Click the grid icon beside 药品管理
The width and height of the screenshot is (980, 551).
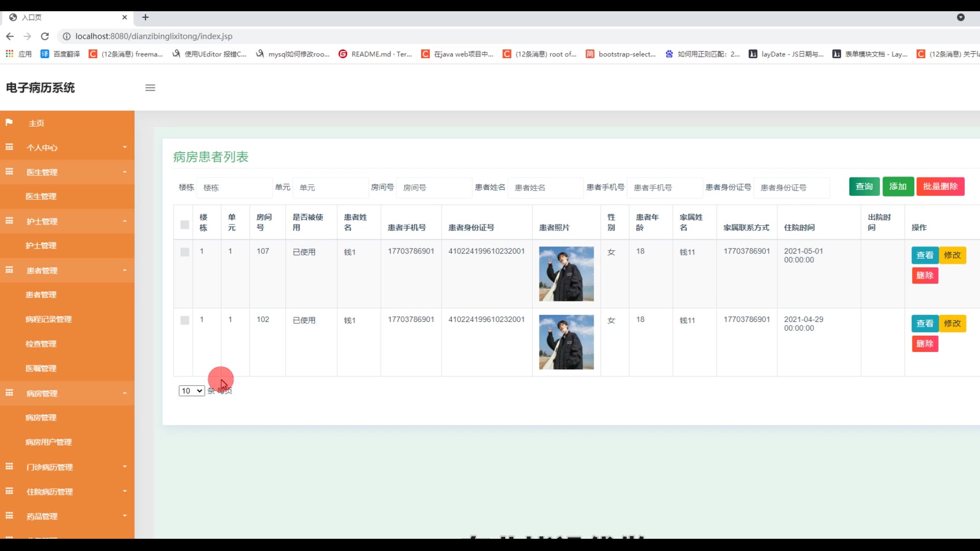(9, 516)
